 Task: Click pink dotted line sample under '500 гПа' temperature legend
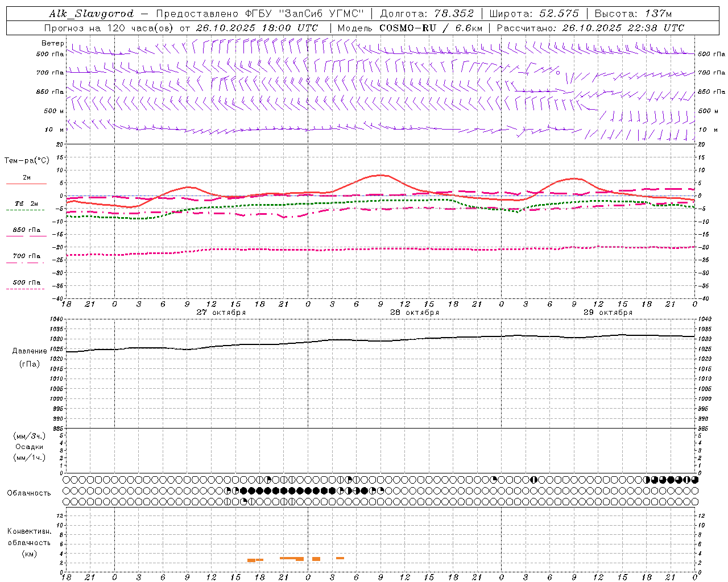(25, 289)
